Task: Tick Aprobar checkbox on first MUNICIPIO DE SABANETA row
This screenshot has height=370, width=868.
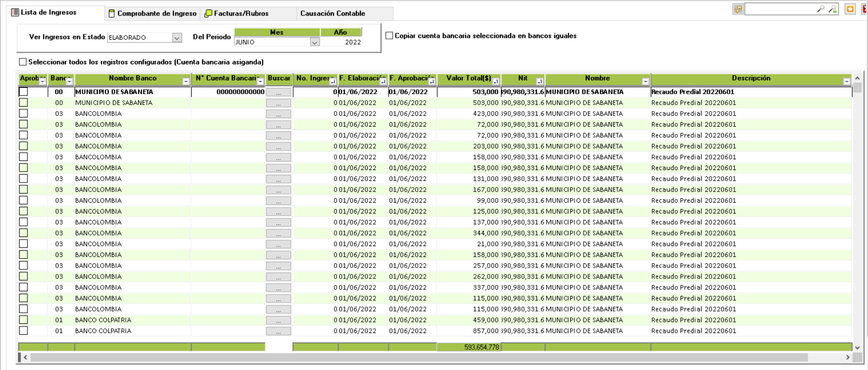Action: click(23, 92)
